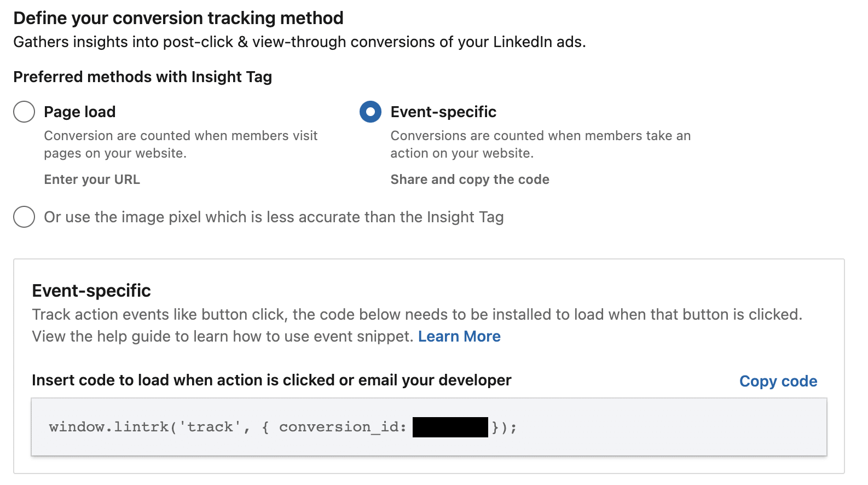The width and height of the screenshot is (868, 485).
Task: Click "Share and copy the code" text
Action: [x=470, y=180]
